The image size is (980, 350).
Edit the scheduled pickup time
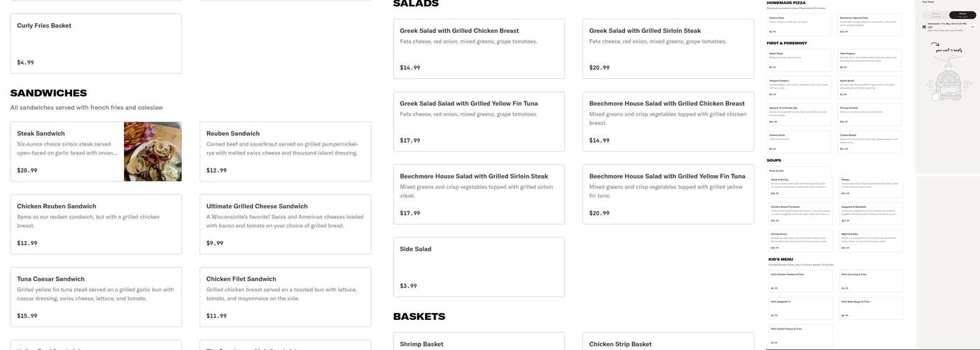(x=972, y=27)
